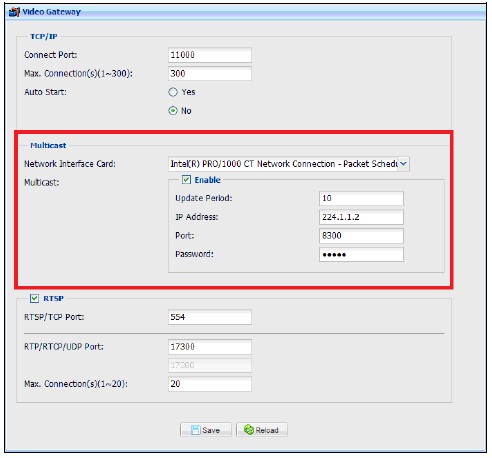Click the RTP/RTCP/UDP Port field showing 17300

click(x=210, y=347)
